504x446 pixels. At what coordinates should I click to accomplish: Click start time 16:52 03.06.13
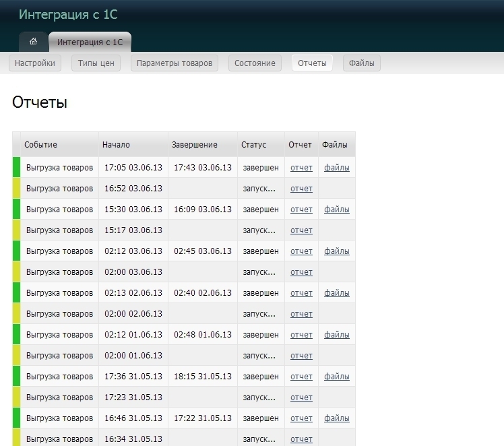point(133,188)
